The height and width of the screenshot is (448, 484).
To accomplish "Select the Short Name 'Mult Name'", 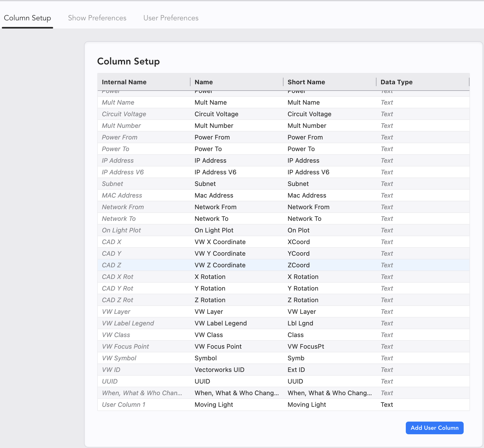I will 304,102.
